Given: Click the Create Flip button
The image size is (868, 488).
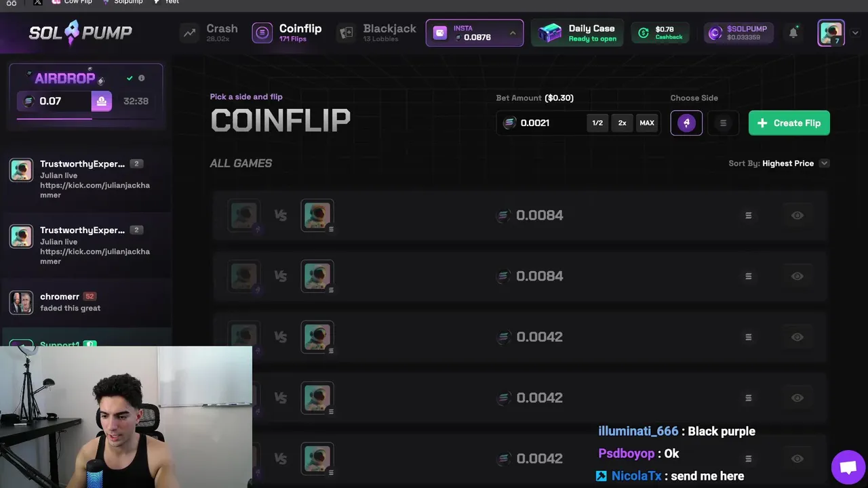Looking at the screenshot, I should tap(789, 123).
